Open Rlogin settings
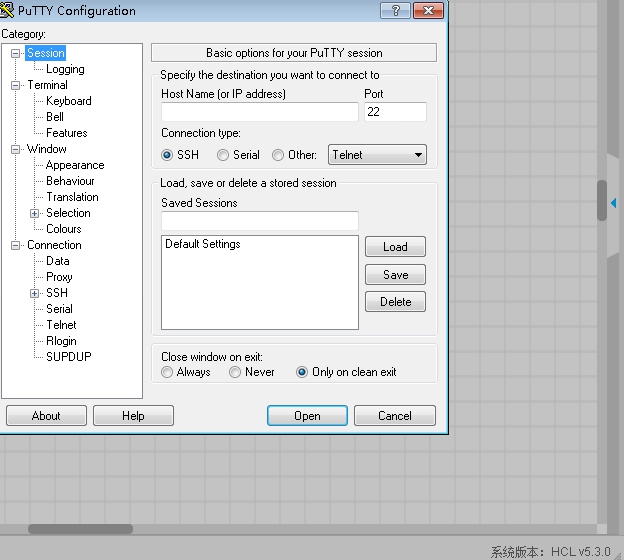Image resolution: width=624 pixels, height=560 pixels. [x=61, y=341]
